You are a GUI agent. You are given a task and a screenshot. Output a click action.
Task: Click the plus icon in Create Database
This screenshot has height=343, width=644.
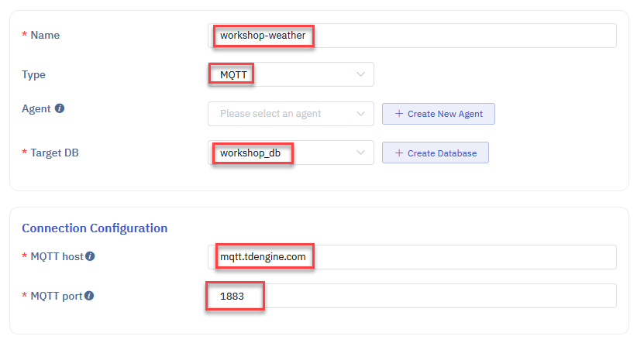click(x=399, y=153)
